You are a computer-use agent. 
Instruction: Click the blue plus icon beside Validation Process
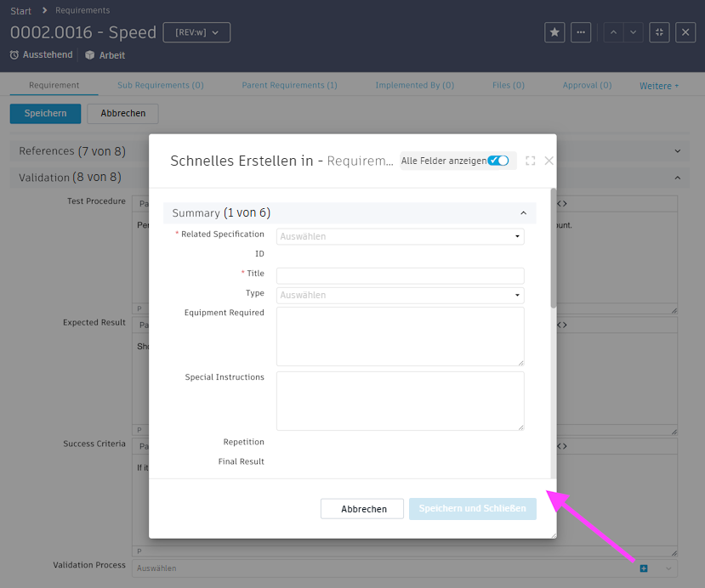644,568
